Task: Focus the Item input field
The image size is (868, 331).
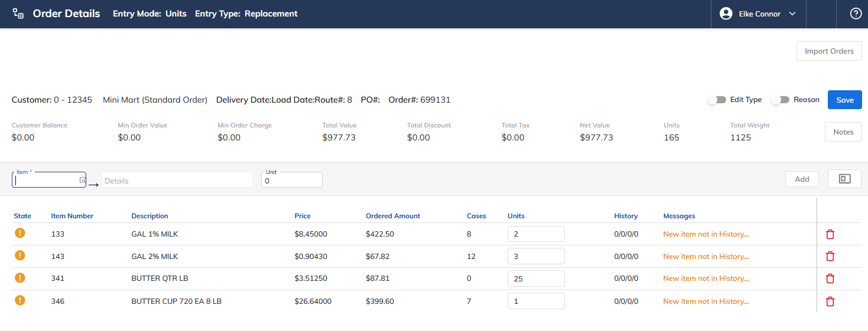Action: [49, 180]
